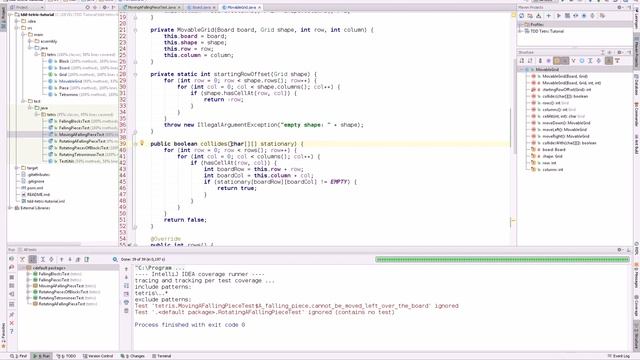Image resolution: width=640 pixels, height=360 pixels.
Task: Open the Event Log
Action: point(619,356)
